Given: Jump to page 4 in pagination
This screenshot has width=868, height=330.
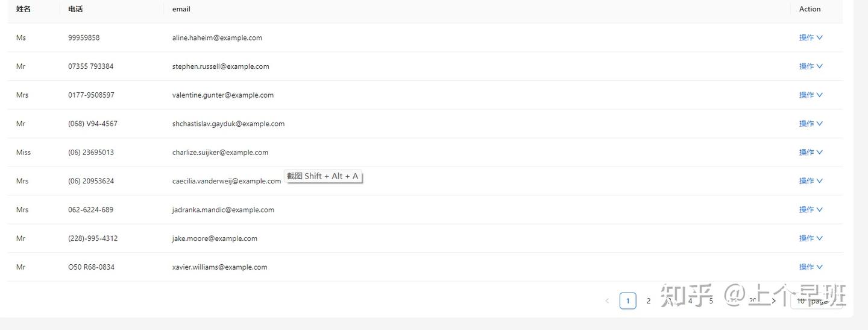Looking at the screenshot, I should tap(690, 301).
